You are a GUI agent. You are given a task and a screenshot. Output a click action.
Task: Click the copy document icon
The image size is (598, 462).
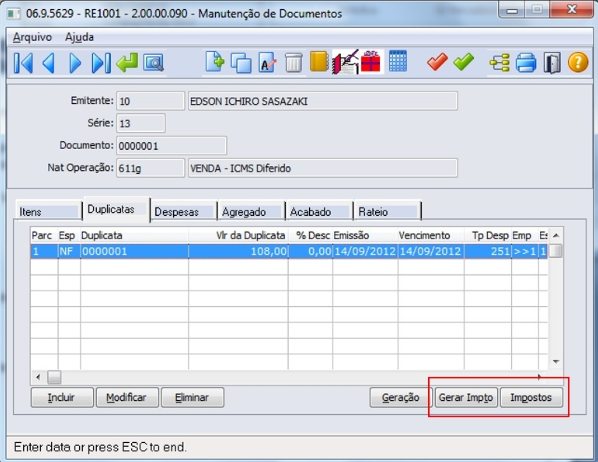(x=241, y=63)
